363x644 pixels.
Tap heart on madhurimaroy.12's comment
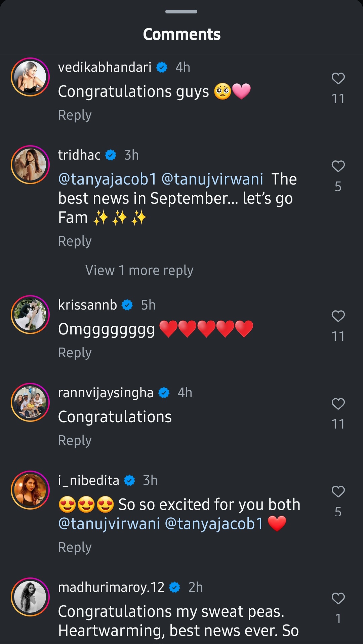tap(338, 598)
